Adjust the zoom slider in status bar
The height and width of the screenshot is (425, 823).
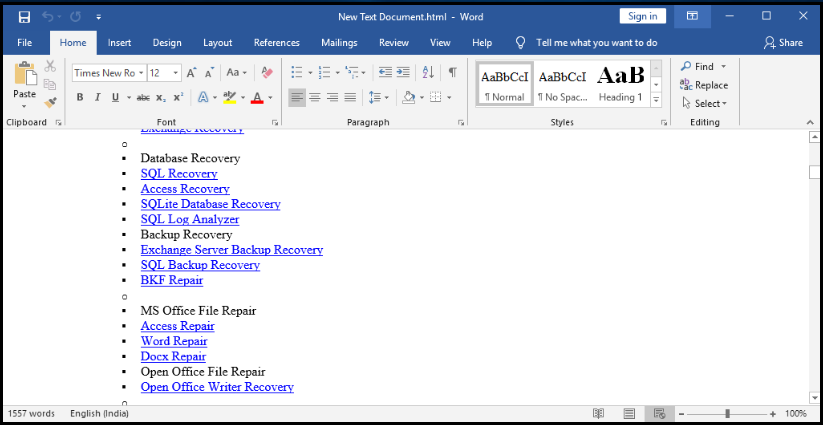tap(727, 413)
